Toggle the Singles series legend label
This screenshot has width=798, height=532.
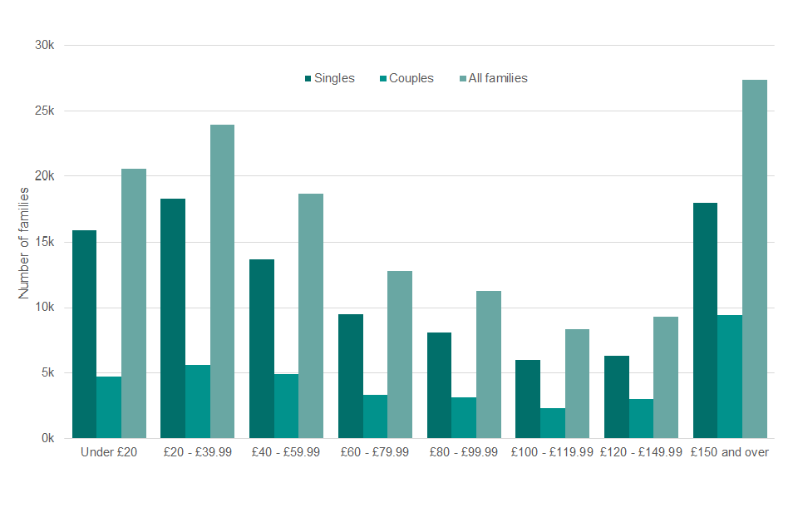pyautogui.click(x=334, y=78)
